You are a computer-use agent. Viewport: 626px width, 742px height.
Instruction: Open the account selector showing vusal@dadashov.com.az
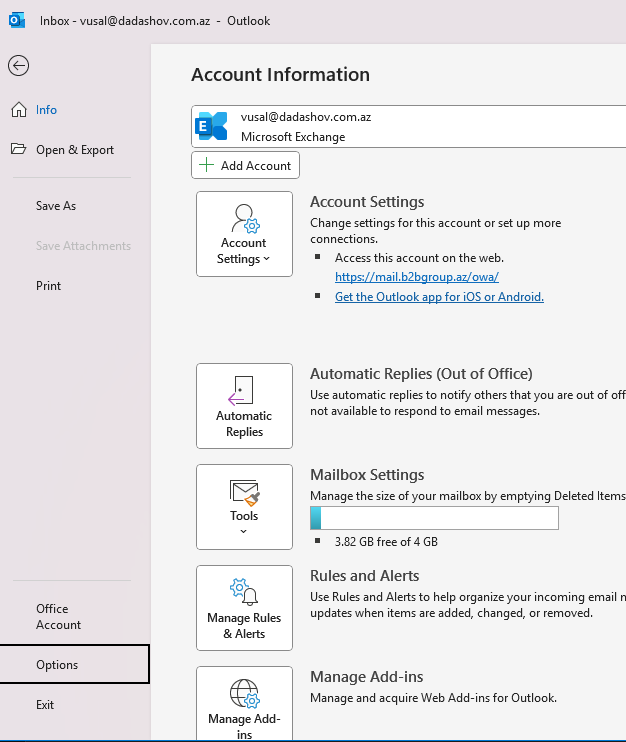[409, 127]
